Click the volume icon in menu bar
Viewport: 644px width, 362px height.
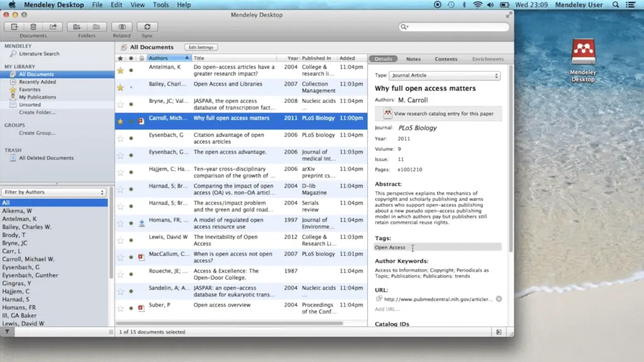491,5
